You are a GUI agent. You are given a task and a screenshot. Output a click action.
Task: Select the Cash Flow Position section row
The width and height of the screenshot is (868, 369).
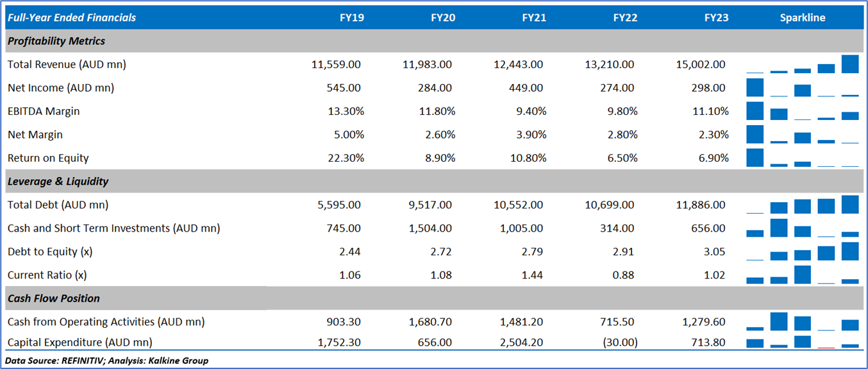(54, 298)
